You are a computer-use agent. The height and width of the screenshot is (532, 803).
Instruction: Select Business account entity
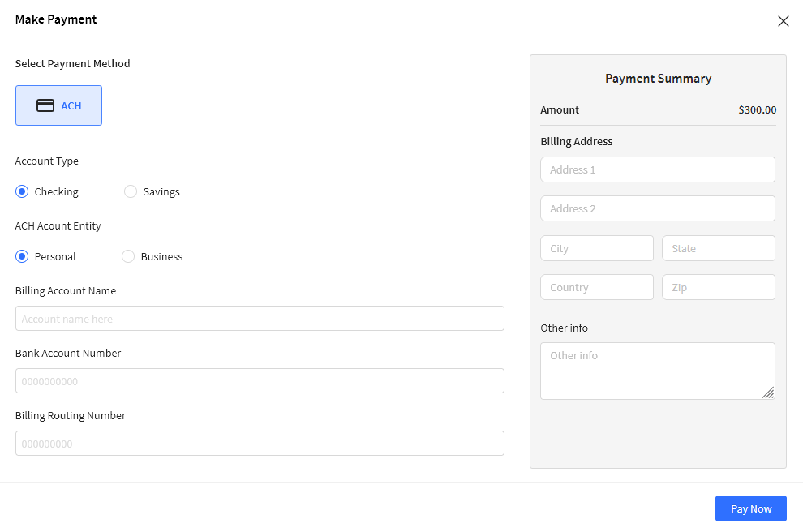tap(128, 256)
